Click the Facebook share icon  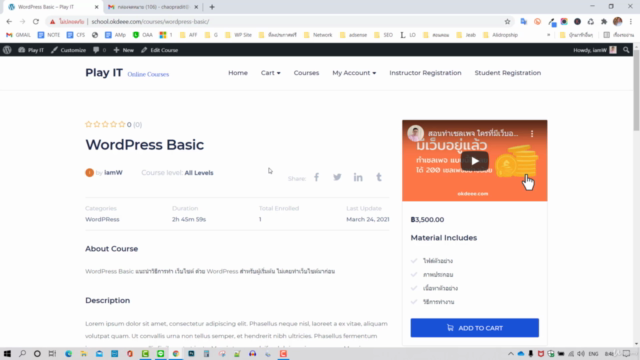pos(316,177)
